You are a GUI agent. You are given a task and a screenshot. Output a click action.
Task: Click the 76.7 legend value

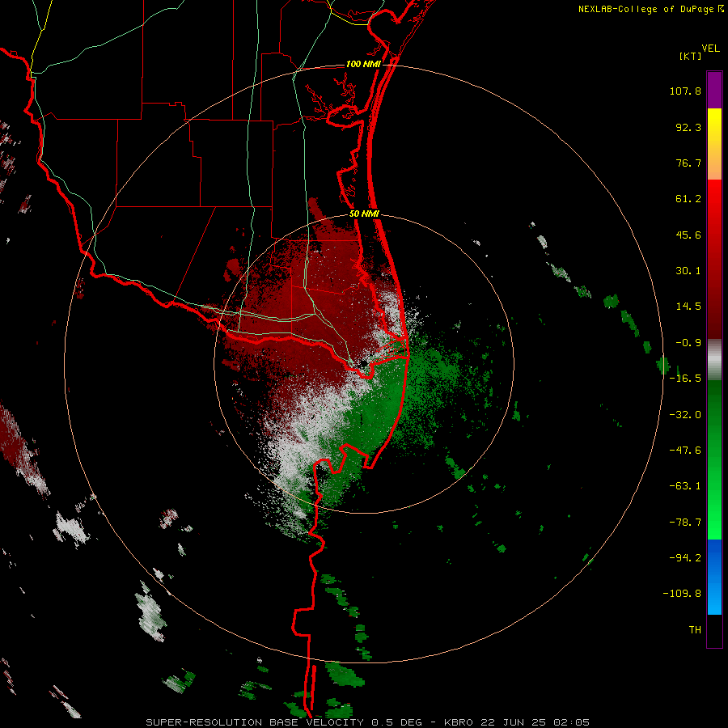point(688,163)
